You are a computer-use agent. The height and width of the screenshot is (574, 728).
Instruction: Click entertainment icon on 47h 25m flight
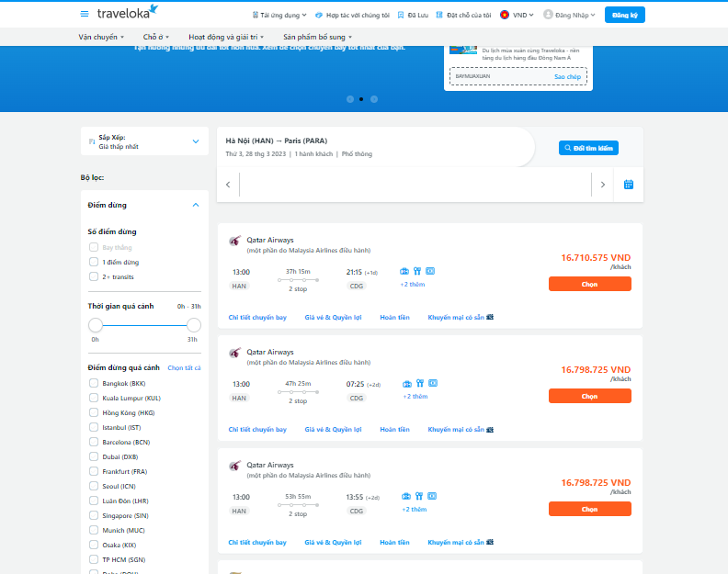(x=433, y=383)
